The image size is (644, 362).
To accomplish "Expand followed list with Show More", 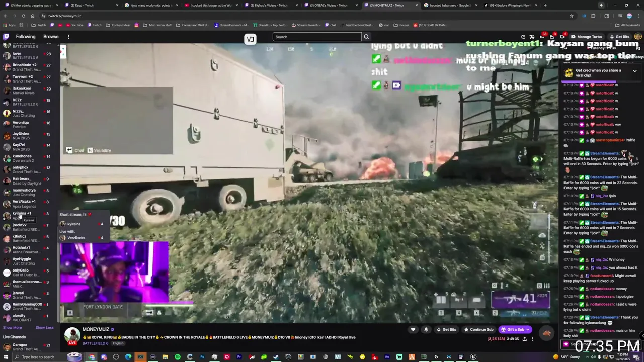I will [13, 328].
